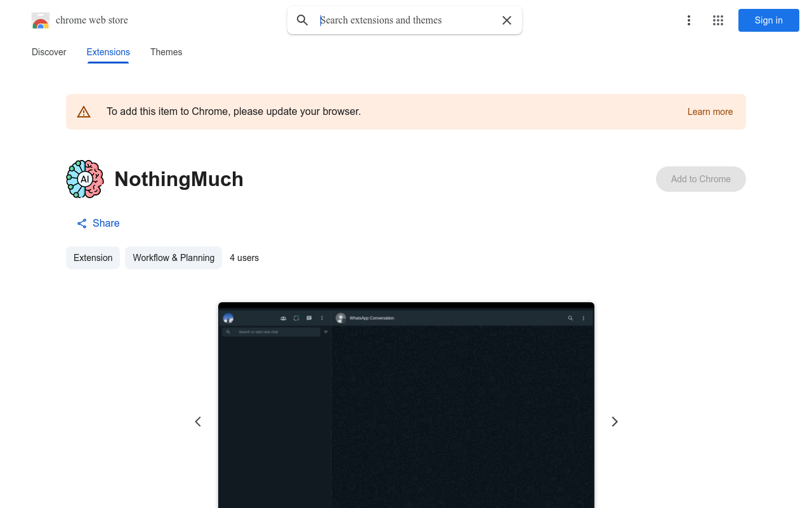This screenshot has width=812, height=508.
Task: Click the NothingMuch brain logo
Action: [84, 179]
